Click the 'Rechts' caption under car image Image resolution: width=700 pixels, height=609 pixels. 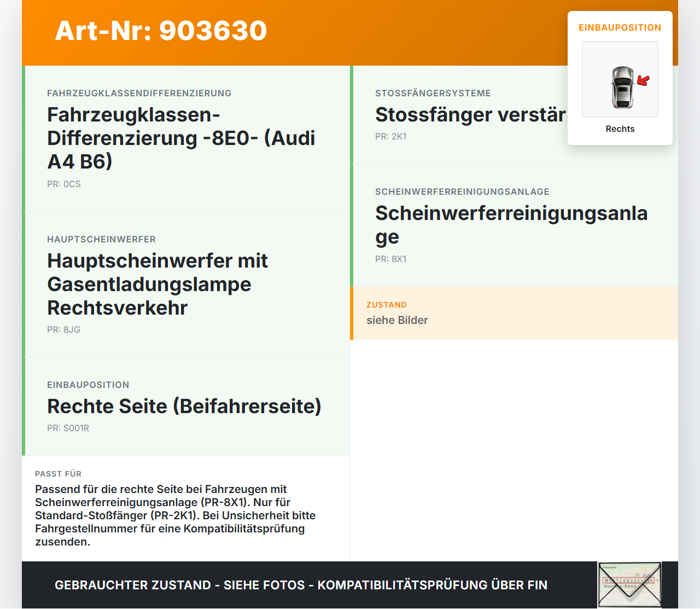pyautogui.click(x=620, y=129)
